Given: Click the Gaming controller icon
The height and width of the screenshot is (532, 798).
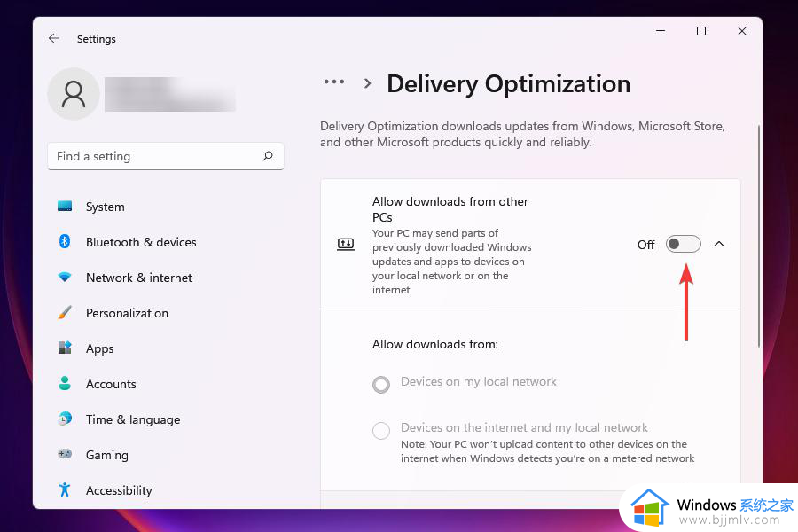Looking at the screenshot, I should [65, 454].
